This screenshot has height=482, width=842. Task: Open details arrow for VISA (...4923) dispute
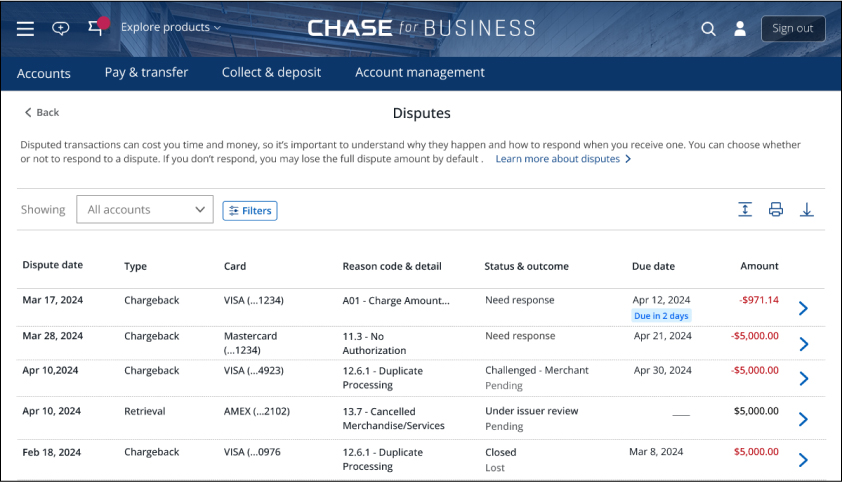[803, 378]
